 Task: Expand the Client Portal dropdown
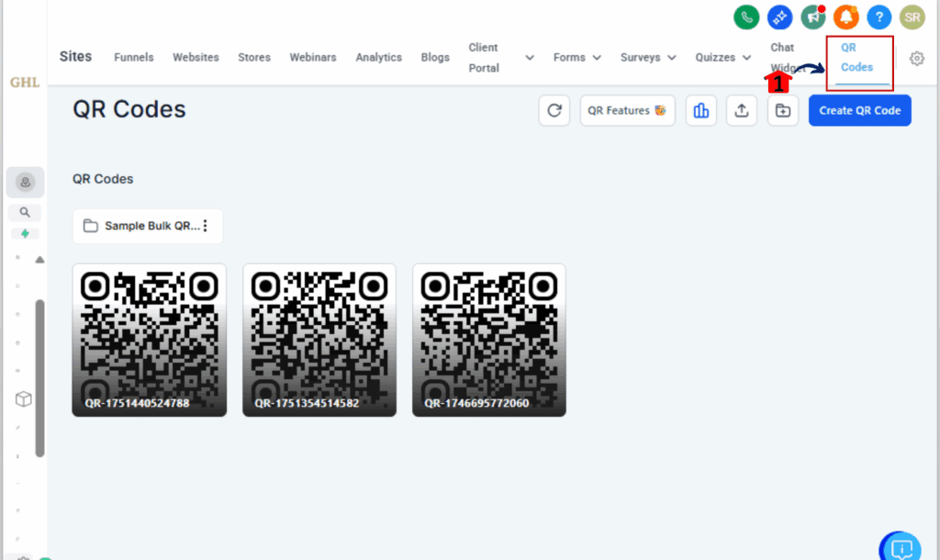[530, 58]
